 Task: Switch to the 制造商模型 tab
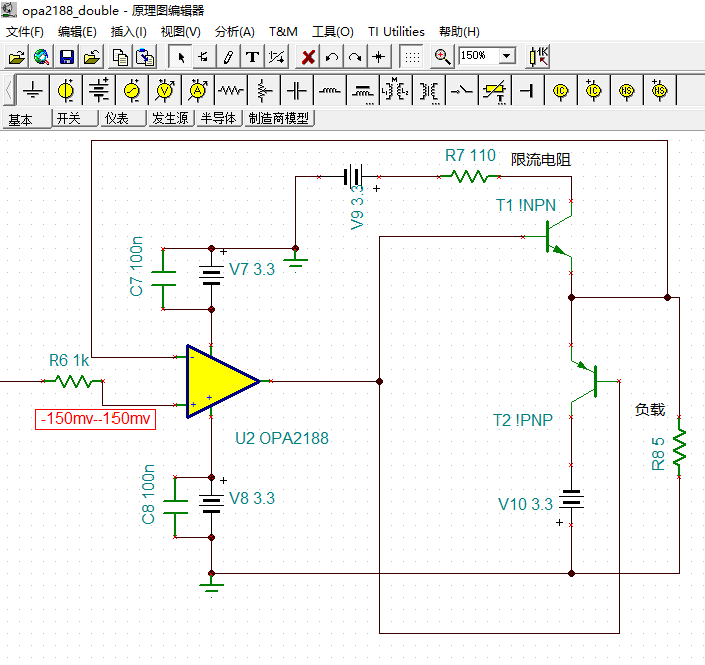[x=279, y=118]
